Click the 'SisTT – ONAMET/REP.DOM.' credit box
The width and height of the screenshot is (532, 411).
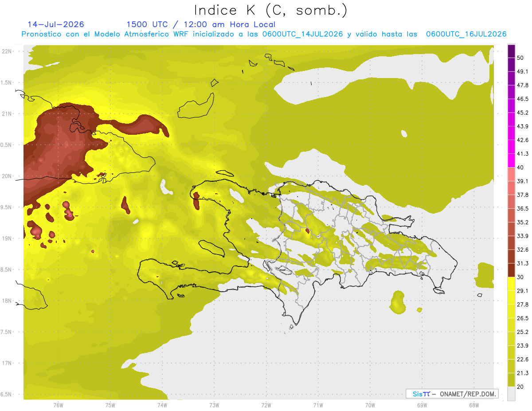point(452,394)
